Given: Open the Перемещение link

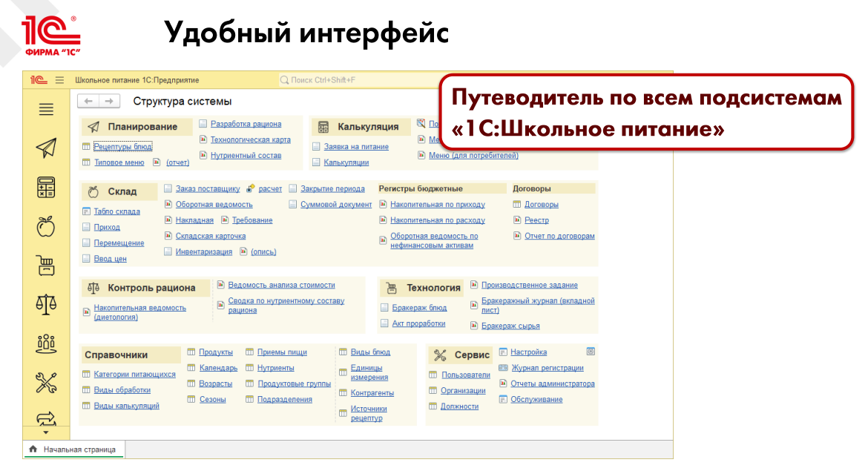Looking at the screenshot, I should pos(119,243).
